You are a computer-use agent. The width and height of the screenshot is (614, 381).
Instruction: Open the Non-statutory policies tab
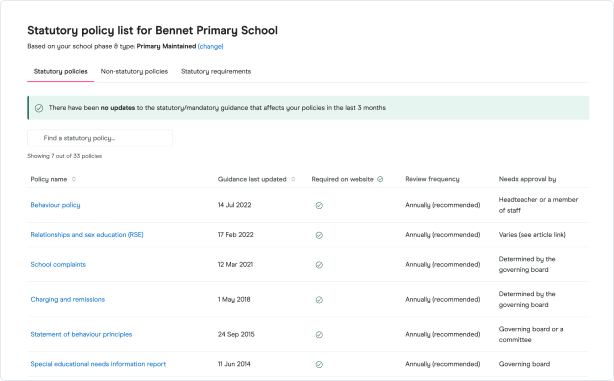(x=134, y=72)
